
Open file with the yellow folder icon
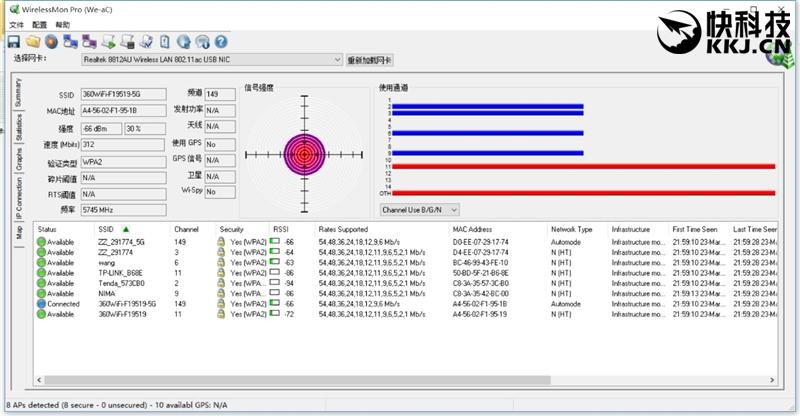point(33,42)
